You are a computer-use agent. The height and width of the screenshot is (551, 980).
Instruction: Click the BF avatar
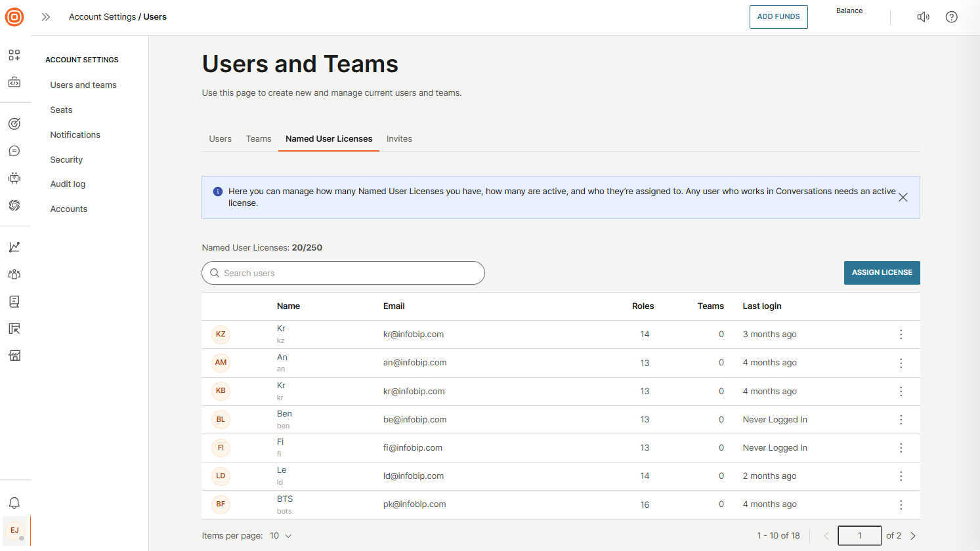tap(221, 504)
